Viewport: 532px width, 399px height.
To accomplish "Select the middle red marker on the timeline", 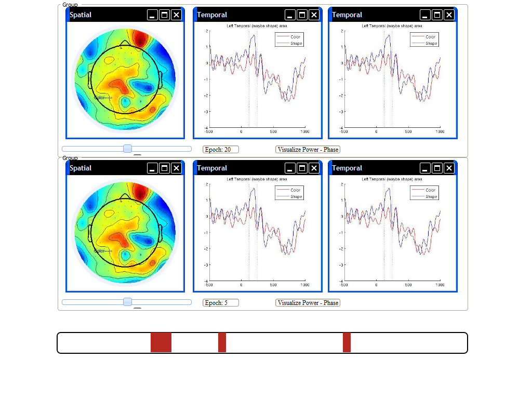I will tap(222, 342).
